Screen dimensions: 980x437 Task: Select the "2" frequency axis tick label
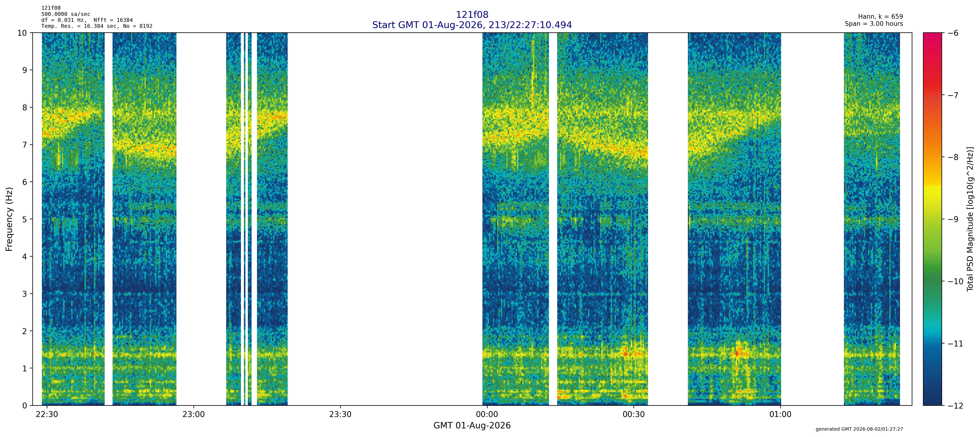(25, 331)
